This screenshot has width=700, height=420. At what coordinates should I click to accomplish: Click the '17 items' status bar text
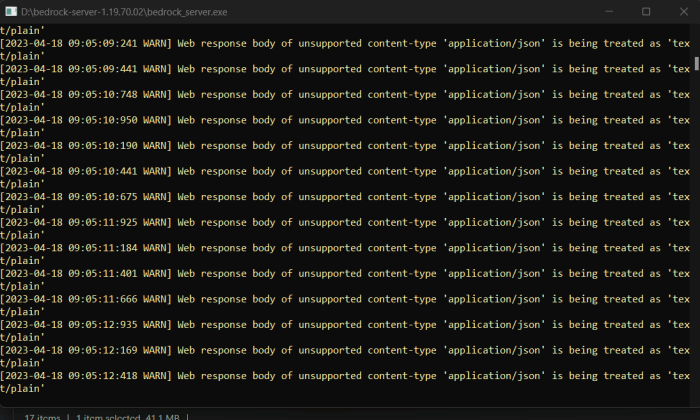(x=42, y=417)
